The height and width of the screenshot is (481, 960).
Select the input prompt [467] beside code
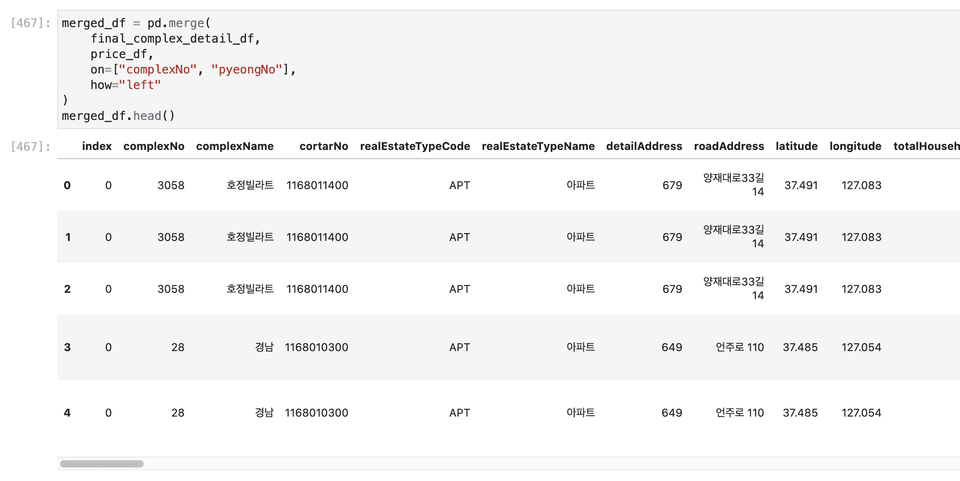[x=31, y=23]
